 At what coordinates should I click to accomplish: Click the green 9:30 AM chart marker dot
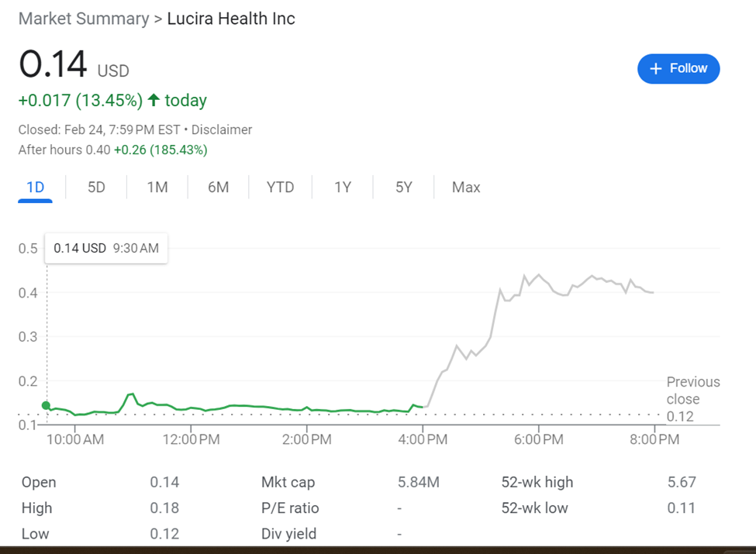point(46,406)
